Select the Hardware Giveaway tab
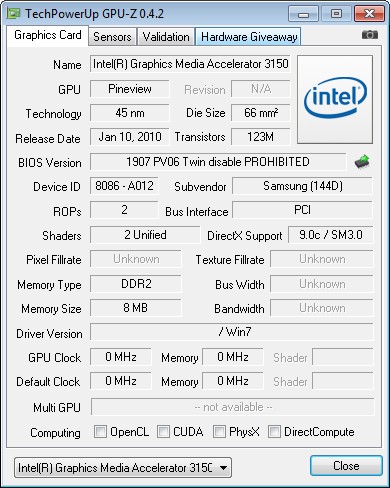Image resolution: width=390 pixels, height=488 pixels. (249, 37)
